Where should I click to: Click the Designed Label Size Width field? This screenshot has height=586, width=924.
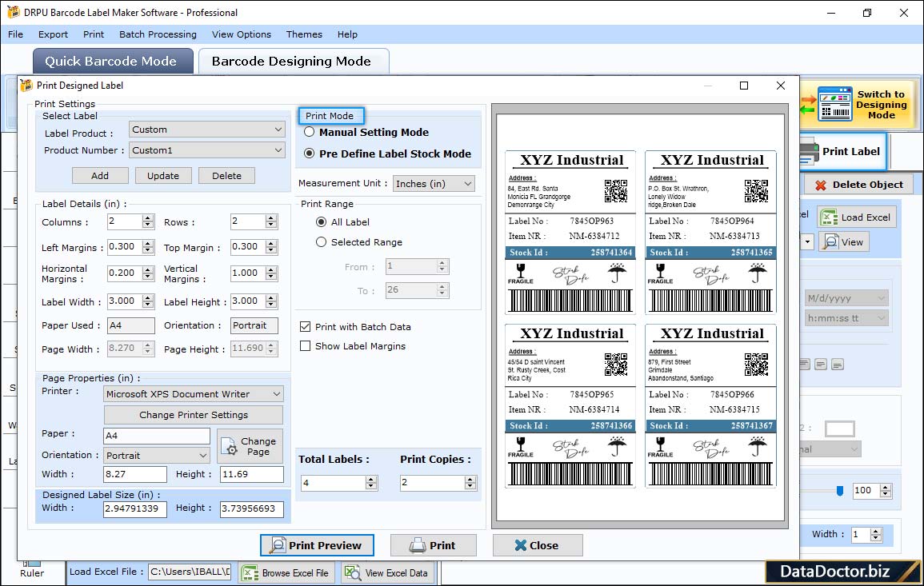(135, 508)
